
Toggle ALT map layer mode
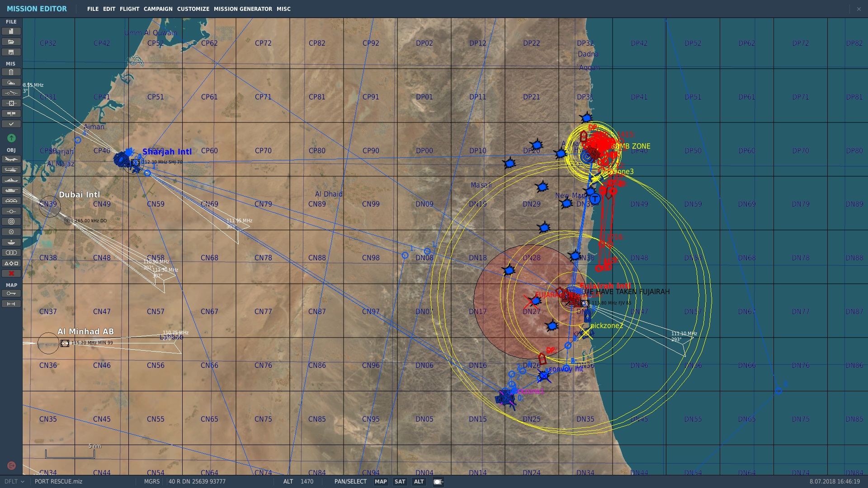tap(419, 482)
